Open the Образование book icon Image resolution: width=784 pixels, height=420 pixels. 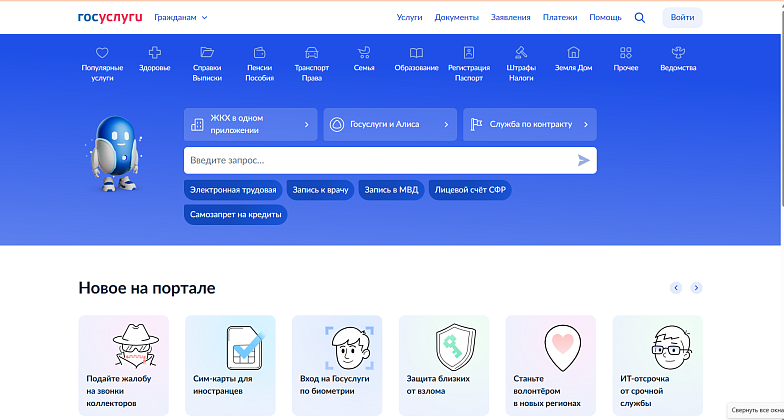pyautogui.click(x=416, y=53)
